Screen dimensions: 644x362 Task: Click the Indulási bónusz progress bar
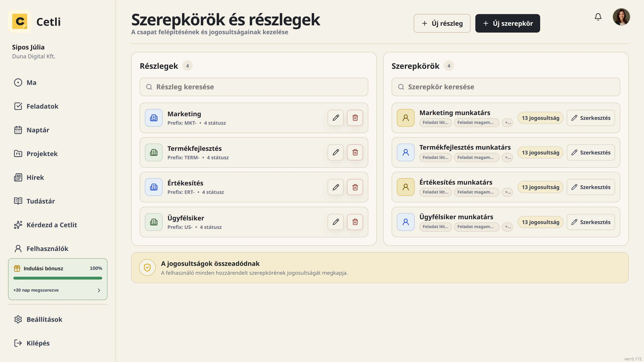[x=58, y=278]
